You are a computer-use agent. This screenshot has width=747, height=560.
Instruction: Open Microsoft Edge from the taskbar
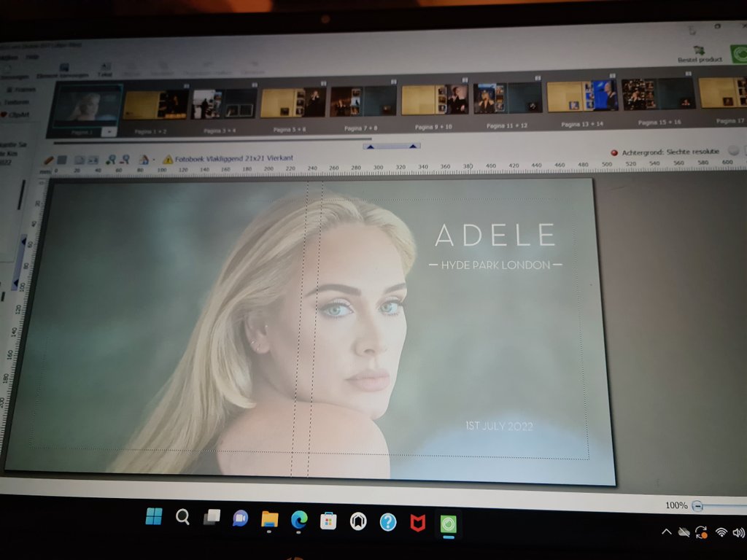coord(299,520)
